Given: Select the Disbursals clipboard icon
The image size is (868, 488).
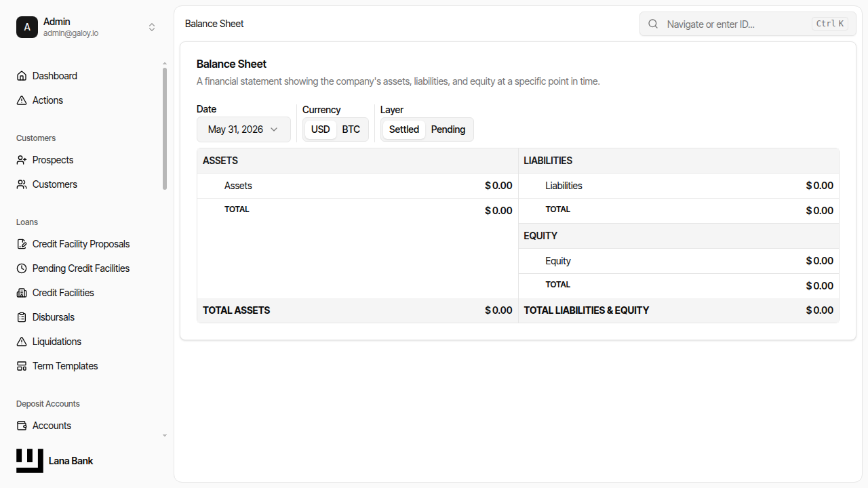Looking at the screenshot, I should pyautogui.click(x=22, y=317).
